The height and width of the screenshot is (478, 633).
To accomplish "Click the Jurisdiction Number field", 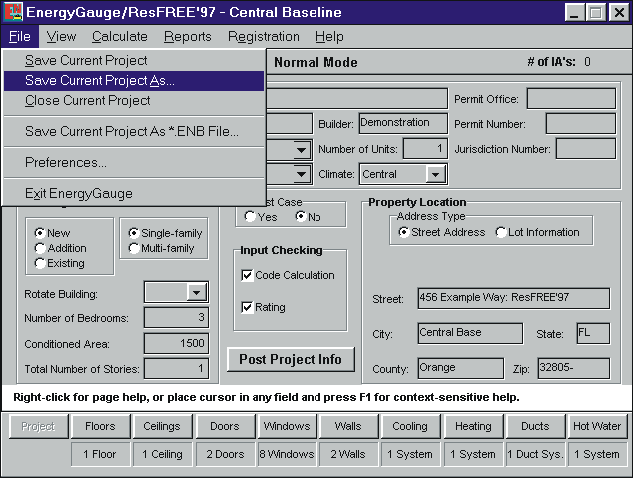I will point(586,149).
